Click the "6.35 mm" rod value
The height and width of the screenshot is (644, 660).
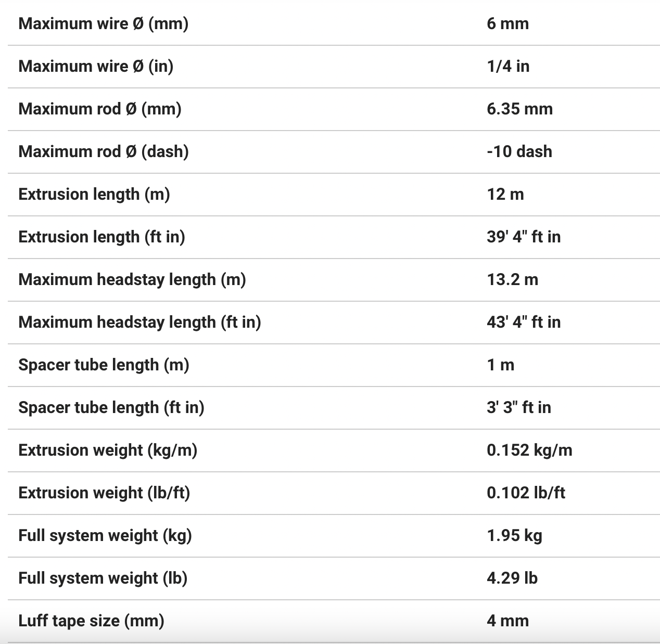(x=519, y=109)
